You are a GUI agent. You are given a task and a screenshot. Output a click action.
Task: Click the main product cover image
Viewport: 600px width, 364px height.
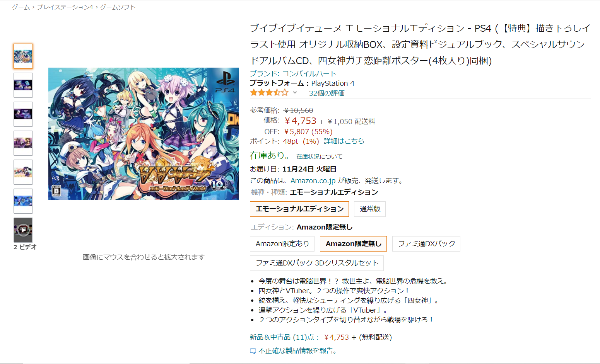pyautogui.click(x=144, y=134)
